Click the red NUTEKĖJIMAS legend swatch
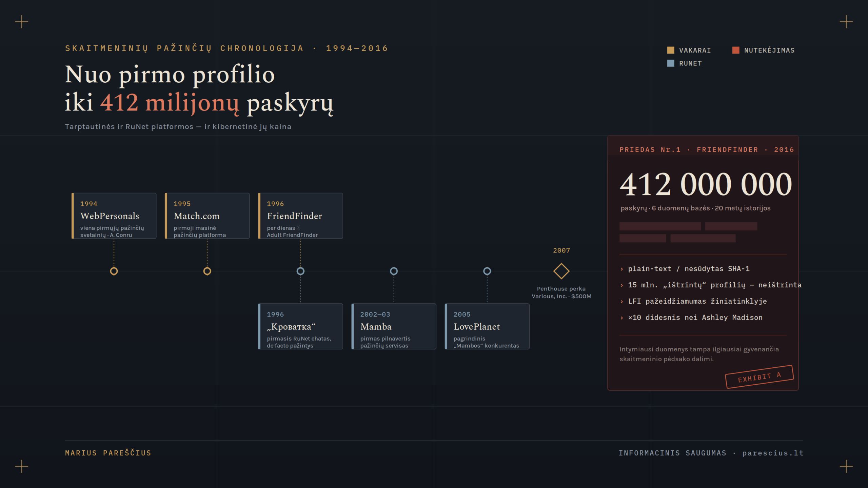 (736, 50)
